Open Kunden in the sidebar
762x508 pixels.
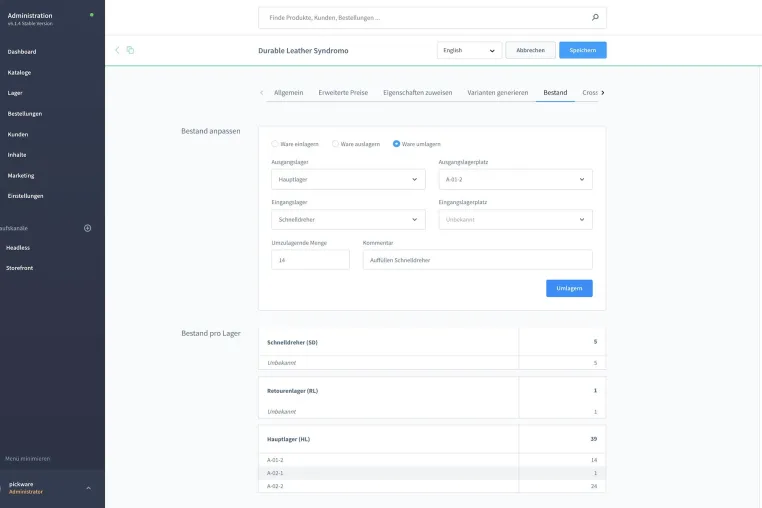coord(18,134)
